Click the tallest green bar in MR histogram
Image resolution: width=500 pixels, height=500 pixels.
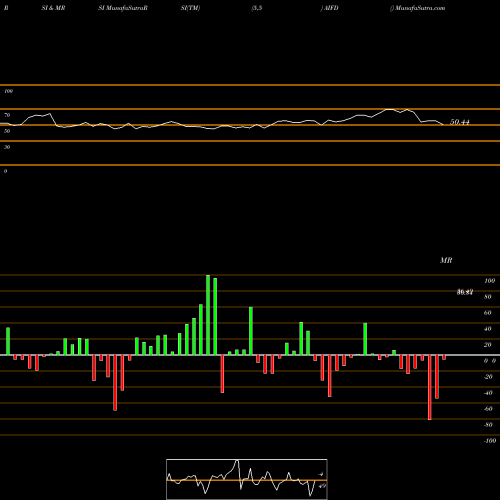point(208,315)
